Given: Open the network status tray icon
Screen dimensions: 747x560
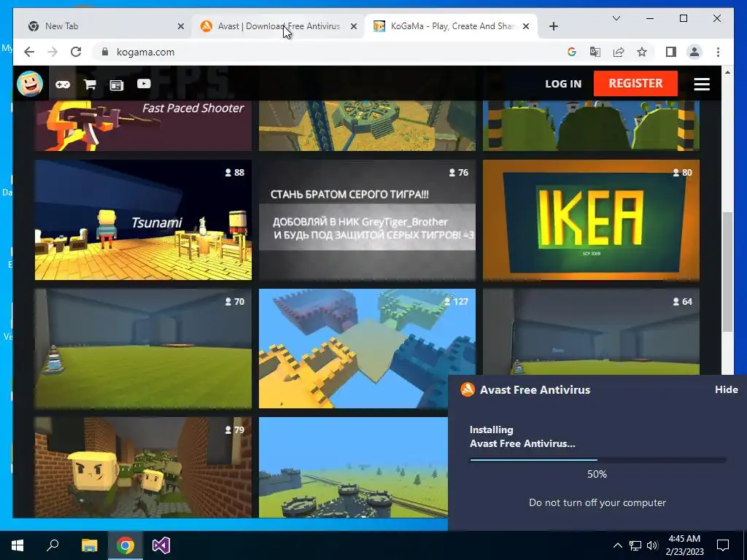Looking at the screenshot, I should 635,545.
